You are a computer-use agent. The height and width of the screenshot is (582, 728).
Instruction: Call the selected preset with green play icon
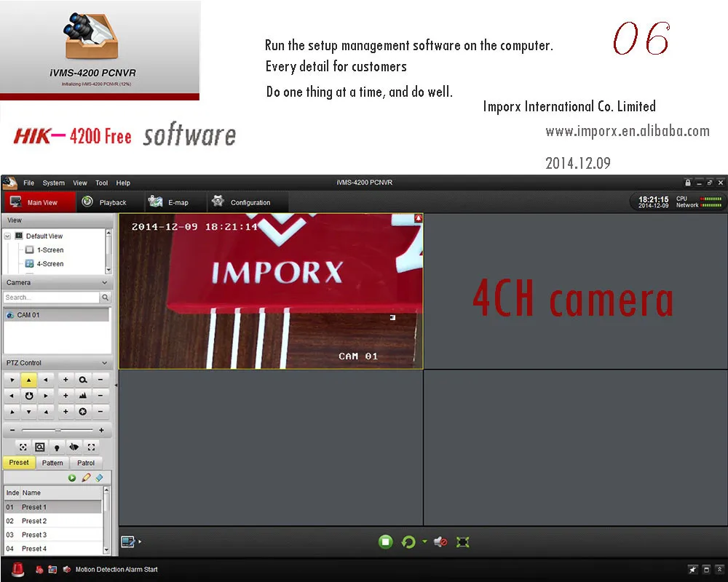72,477
